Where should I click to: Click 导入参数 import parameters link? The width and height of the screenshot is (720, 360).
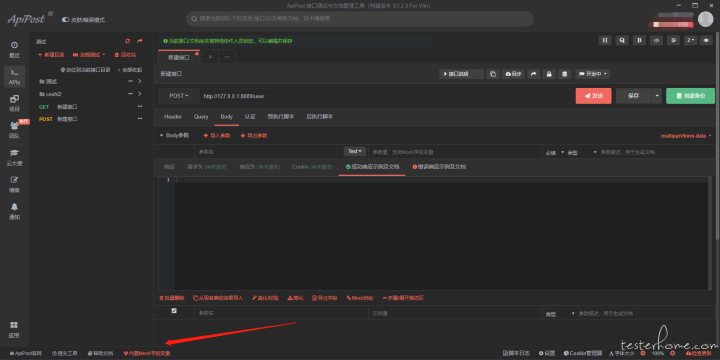tap(217, 136)
